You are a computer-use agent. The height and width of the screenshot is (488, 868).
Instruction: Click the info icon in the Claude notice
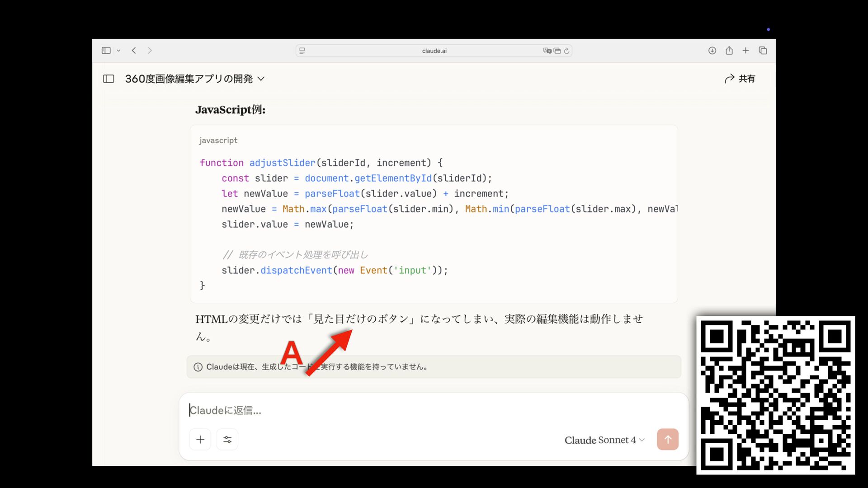pyautogui.click(x=198, y=367)
